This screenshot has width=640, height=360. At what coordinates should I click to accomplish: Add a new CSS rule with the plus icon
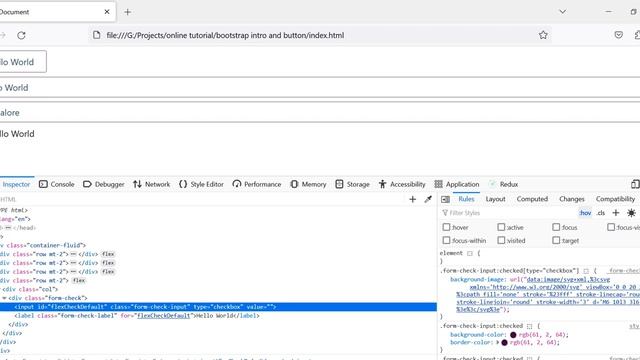coord(616,213)
